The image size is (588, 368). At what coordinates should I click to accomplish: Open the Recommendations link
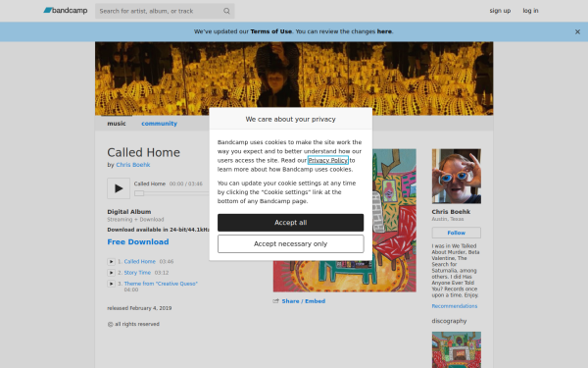(x=454, y=306)
